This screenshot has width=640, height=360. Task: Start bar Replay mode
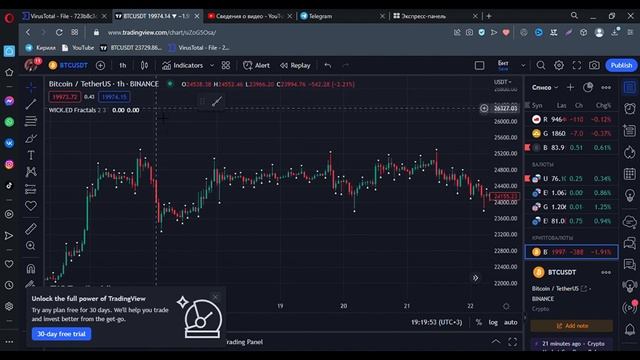pyautogui.click(x=296, y=65)
